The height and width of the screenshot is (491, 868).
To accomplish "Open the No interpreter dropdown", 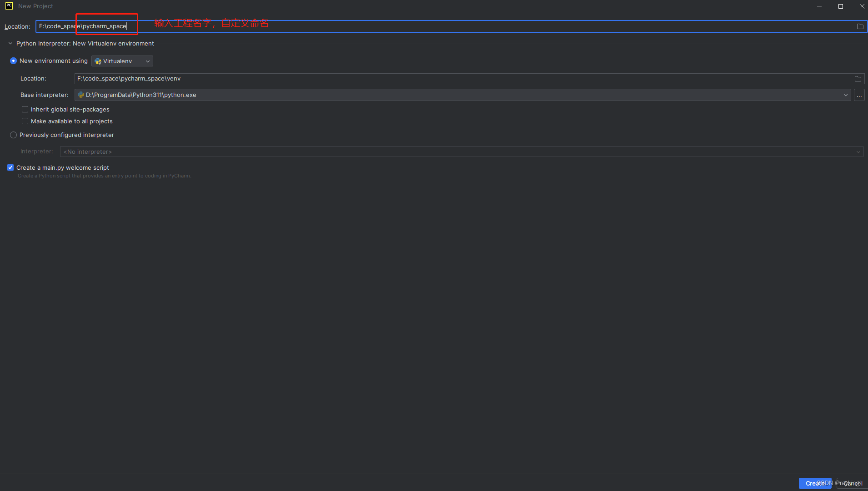I will [462, 152].
